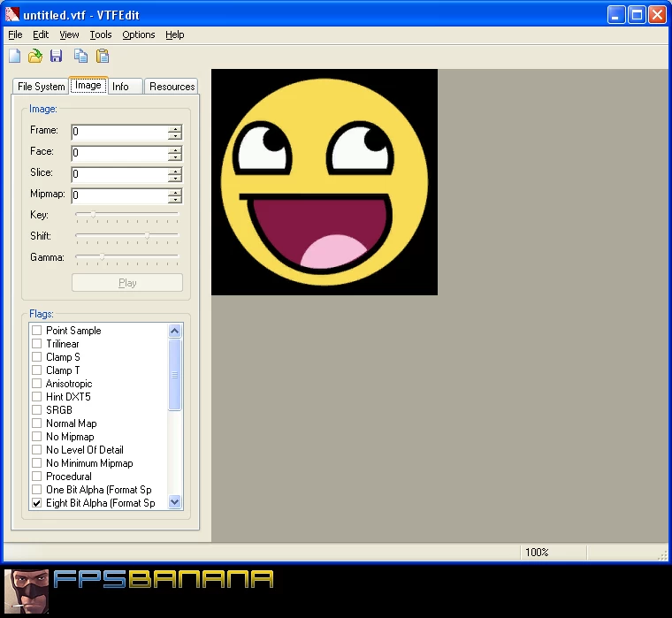The width and height of the screenshot is (672, 618).
Task: Click the 100% zoom status bar entry
Action: 537,552
